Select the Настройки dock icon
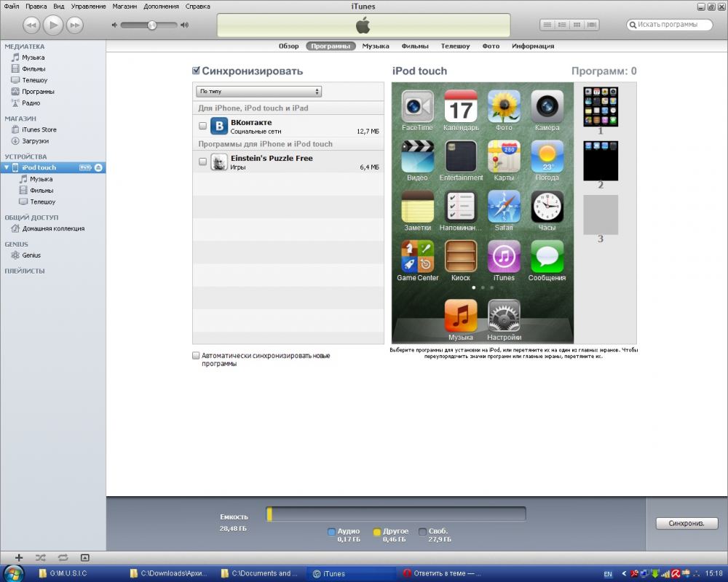The image size is (728, 582). click(504, 316)
